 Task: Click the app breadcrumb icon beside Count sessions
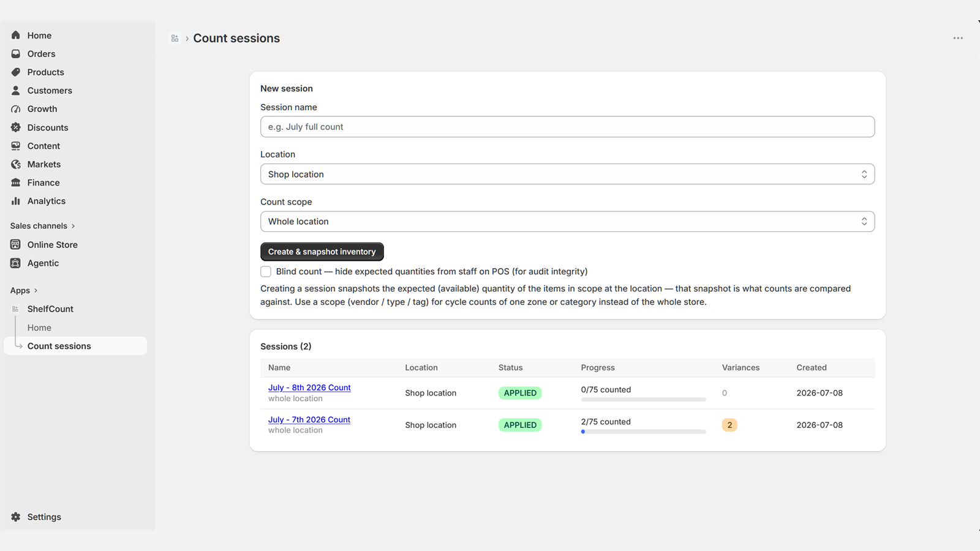tap(175, 39)
